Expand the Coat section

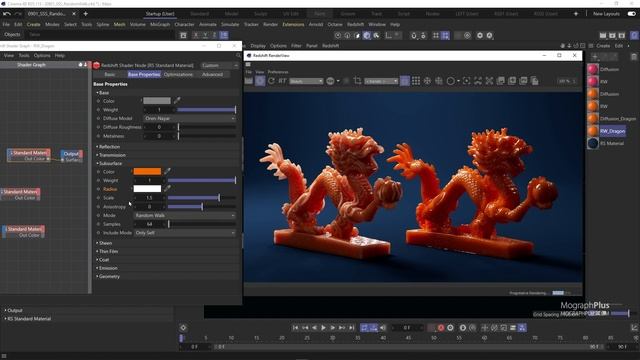[103, 260]
